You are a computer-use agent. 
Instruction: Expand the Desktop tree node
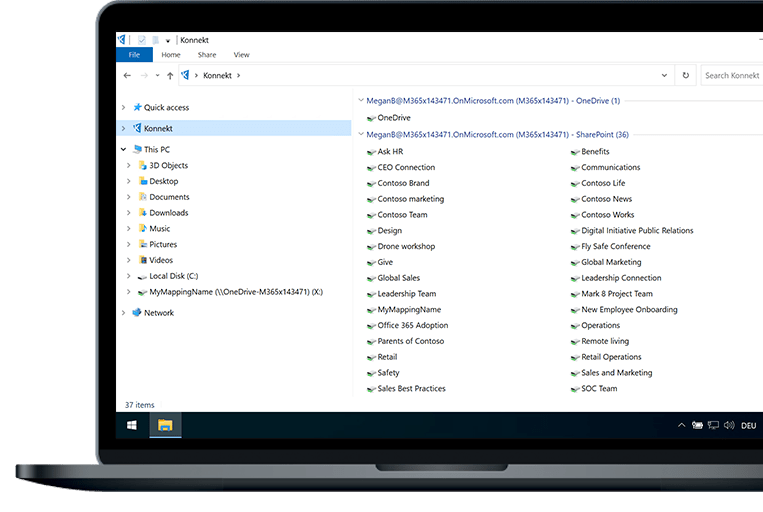pos(128,181)
